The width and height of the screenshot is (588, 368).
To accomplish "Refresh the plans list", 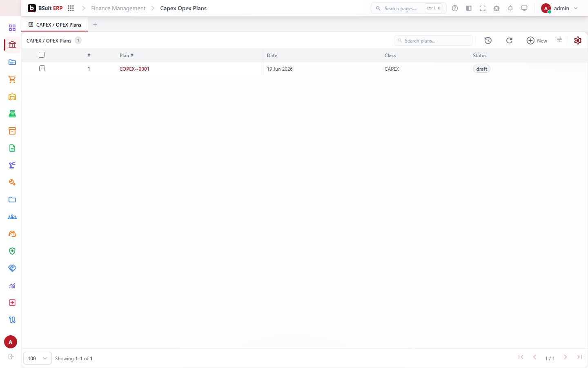I will click(x=509, y=40).
